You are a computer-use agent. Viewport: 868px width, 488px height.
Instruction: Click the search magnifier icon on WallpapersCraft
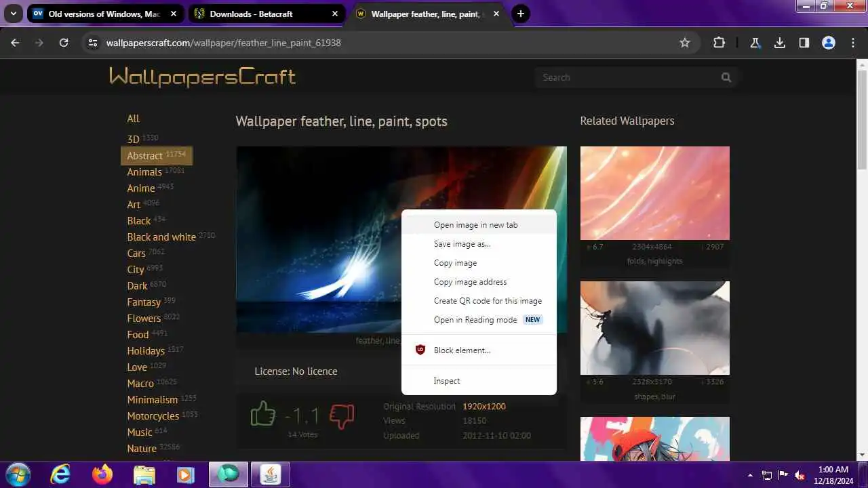click(726, 77)
